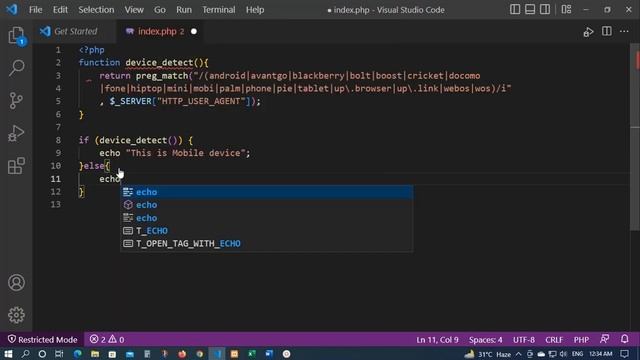The image size is (640, 360).
Task: Open the View menu
Action: click(134, 10)
